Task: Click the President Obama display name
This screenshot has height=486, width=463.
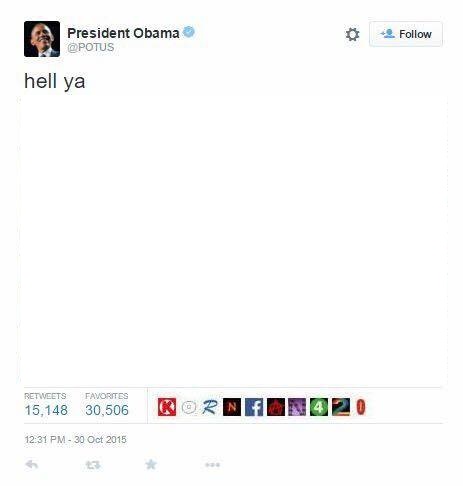Action: (123, 33)
